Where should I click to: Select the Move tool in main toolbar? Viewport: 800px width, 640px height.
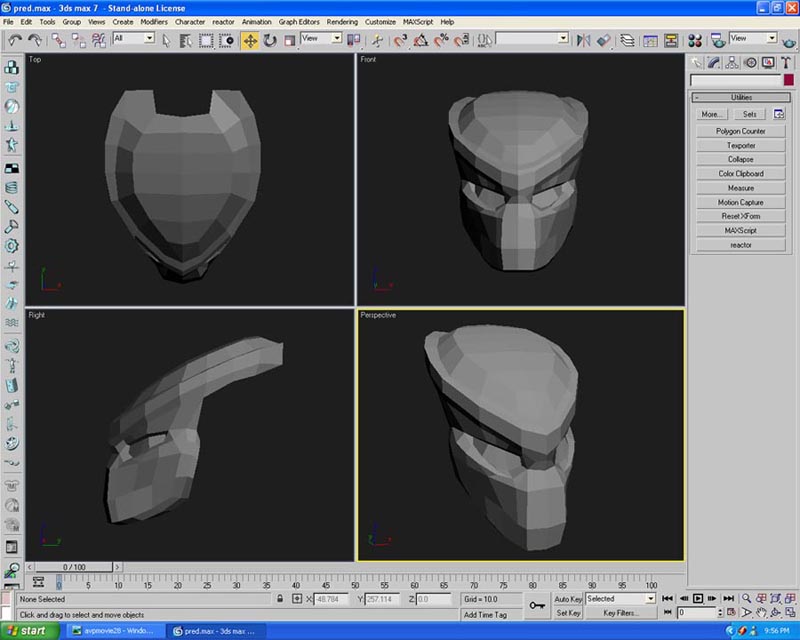coord(249,40)
